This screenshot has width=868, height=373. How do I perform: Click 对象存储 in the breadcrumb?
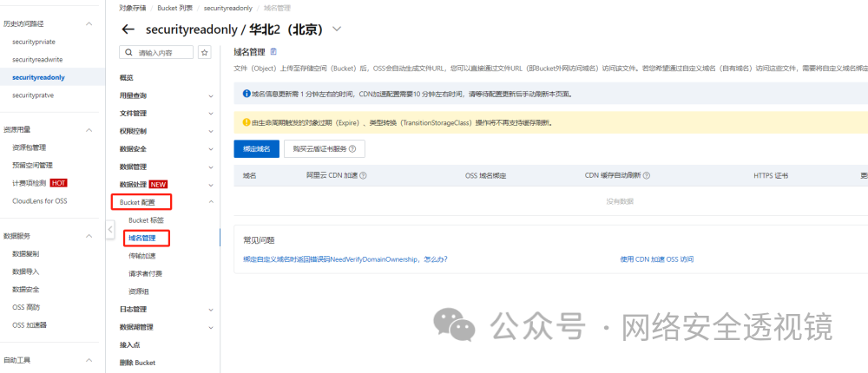coord(133,9)
